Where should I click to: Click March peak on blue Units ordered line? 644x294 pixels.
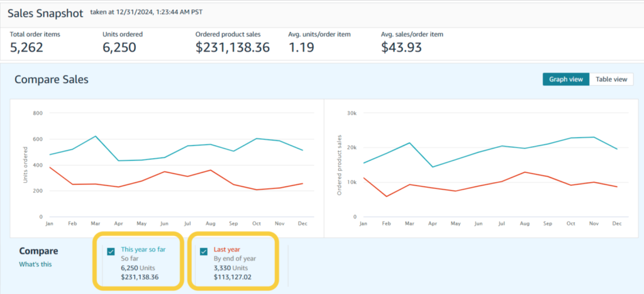click(96, 136)
